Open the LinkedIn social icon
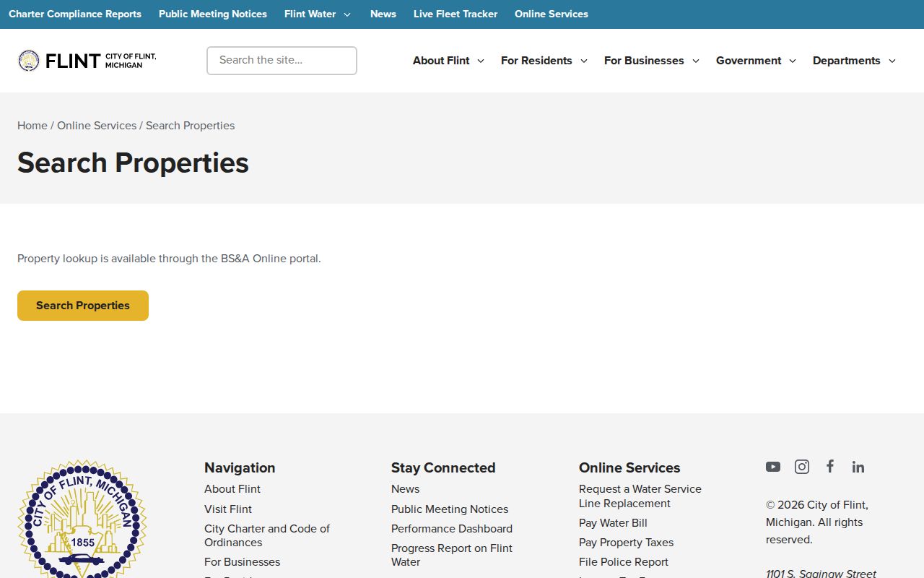The image size is (924, 578). 858,467
